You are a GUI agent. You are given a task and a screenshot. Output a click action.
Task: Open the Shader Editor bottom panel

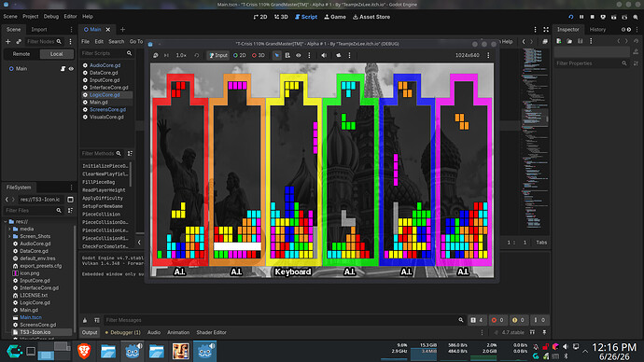point(212,332)
